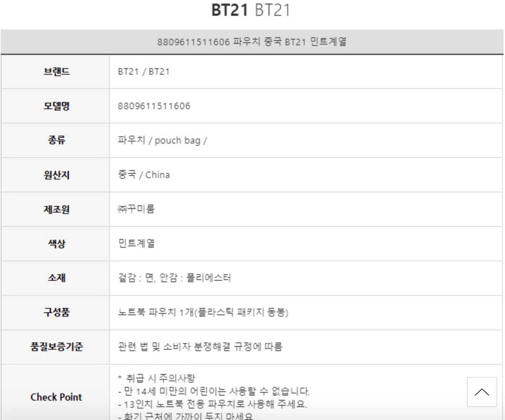Image resolution: width=505 pixels, height=420 pixels.
Task: Click the '파우치 / pouch bag' value
Action: 162,140
